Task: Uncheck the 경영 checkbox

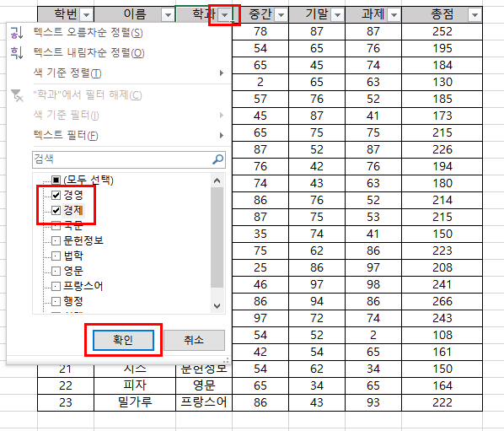Action: [56, 195]
